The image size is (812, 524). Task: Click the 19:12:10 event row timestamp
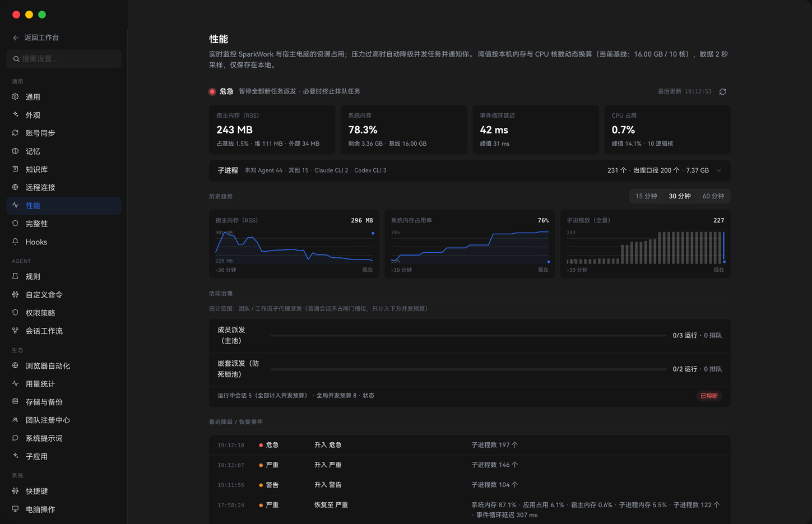pos(231,446)
